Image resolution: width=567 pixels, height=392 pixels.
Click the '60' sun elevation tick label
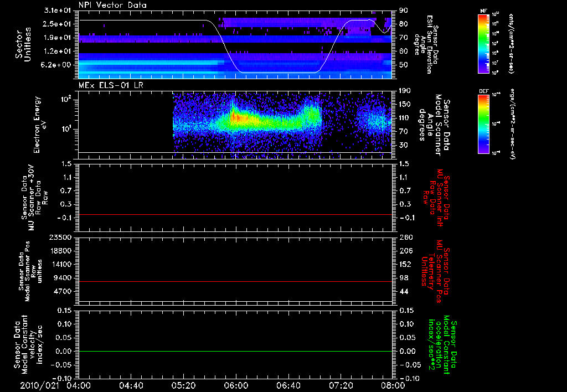click(x=403, y=51)
